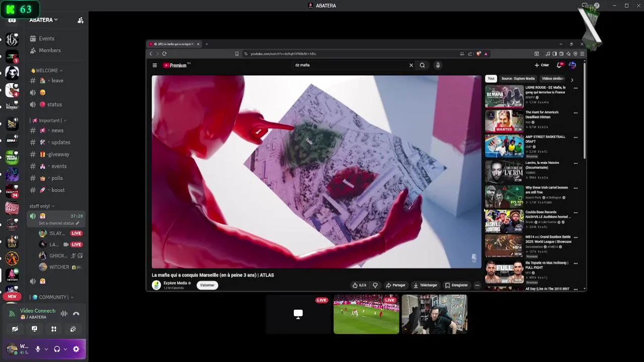Open microphone input options chevron

(x=46, y=349)
